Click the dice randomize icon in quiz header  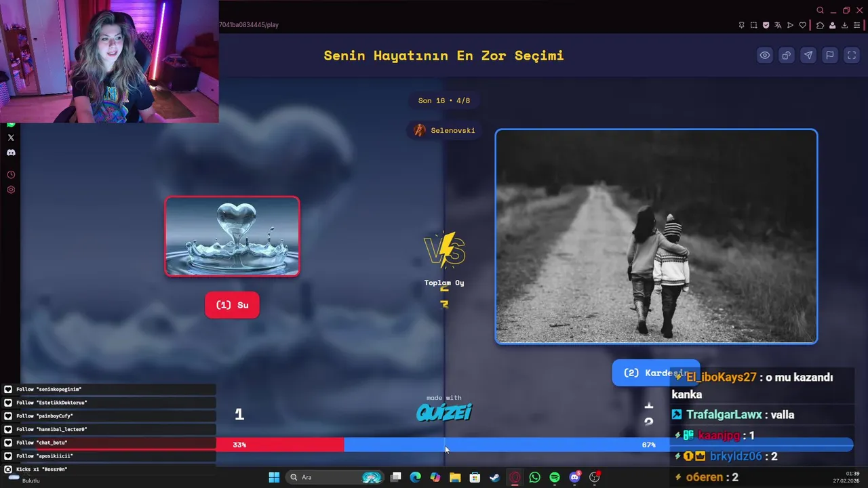click(x=787, y=56)
